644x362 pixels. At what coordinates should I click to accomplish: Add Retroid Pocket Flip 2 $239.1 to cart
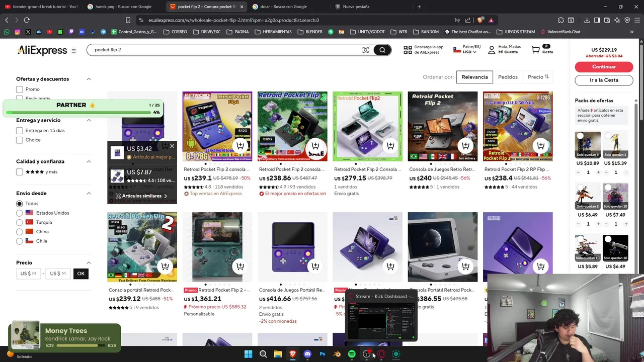click(240, 145)
